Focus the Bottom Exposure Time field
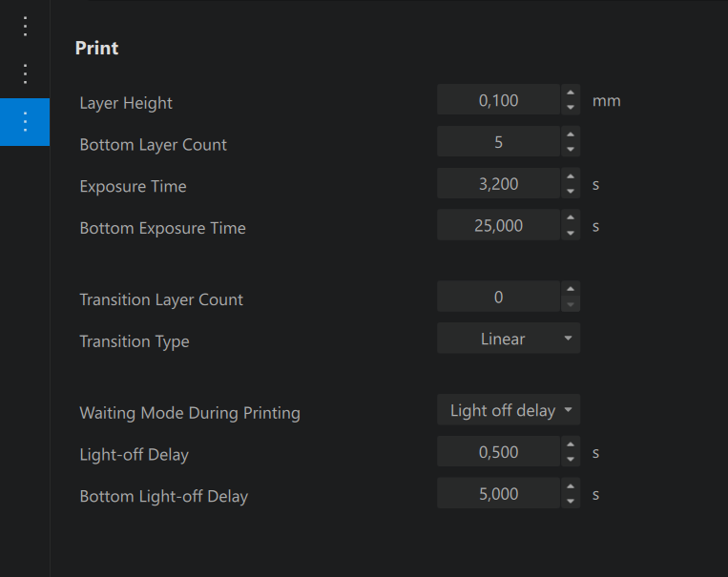The height and width of the screenshot is (577, 728). tap(499, 225)
